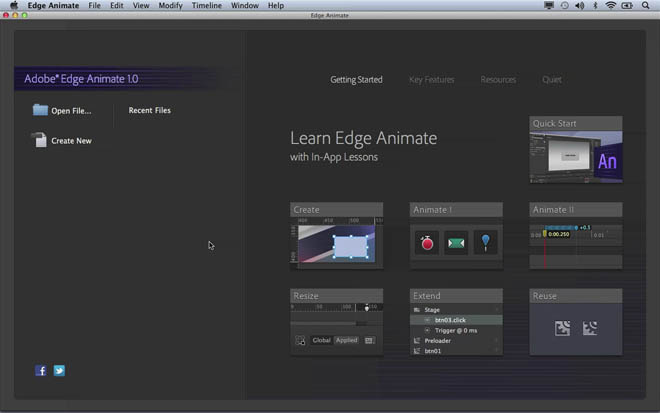The width and height of the screenshot is (660, 413).
Task: Open the Create lesson thumbnail
Action: (x=337, y=236)
